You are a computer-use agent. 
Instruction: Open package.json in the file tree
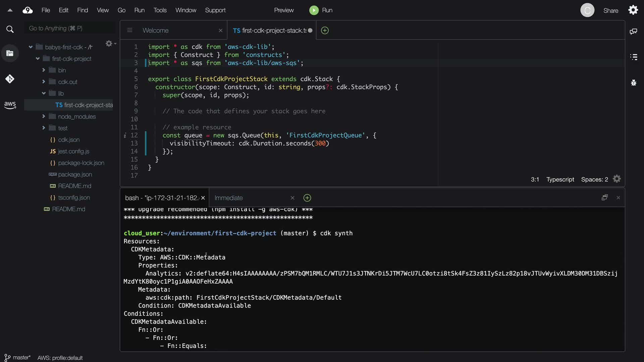75,175
